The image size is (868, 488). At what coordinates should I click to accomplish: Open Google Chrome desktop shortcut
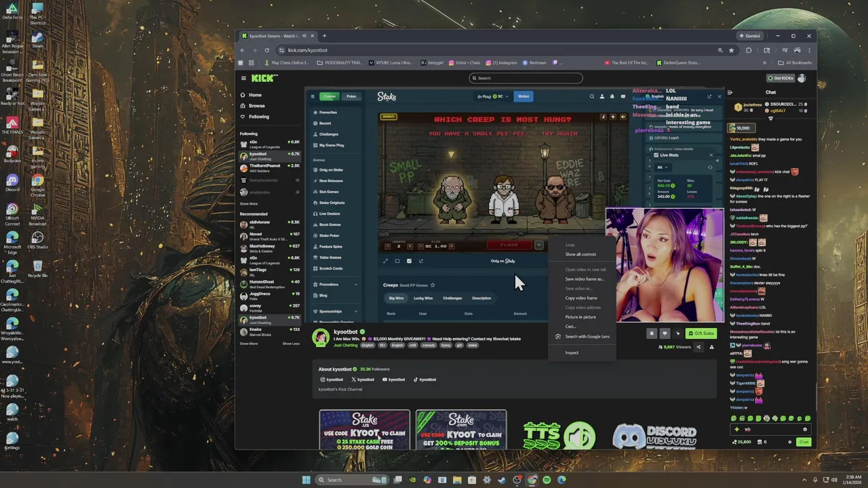(37, 183)
